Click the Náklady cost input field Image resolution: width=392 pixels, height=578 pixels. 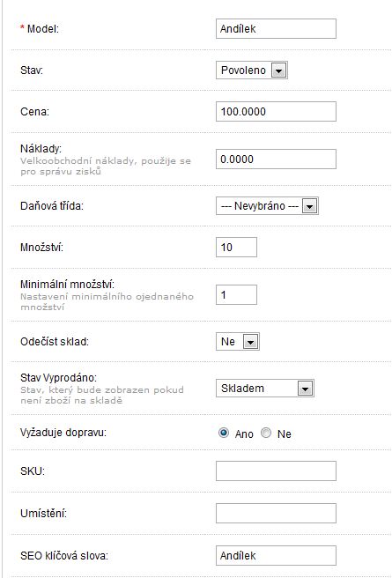(276, 159)
